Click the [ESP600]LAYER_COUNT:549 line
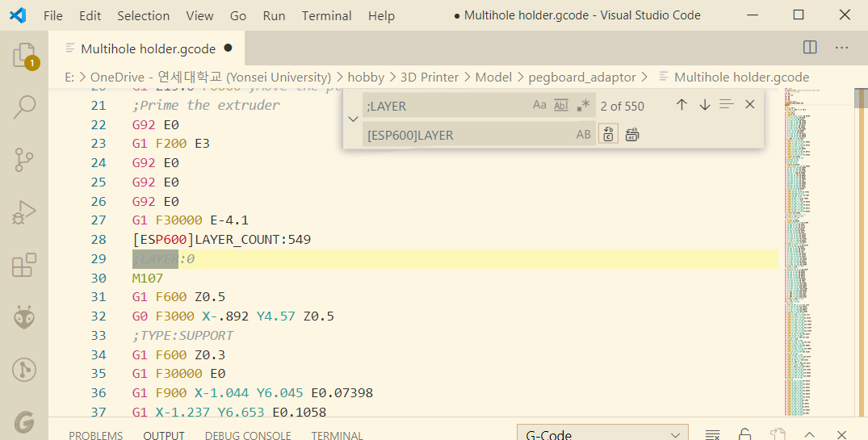 pyautogui.click(x=221, y=239)
